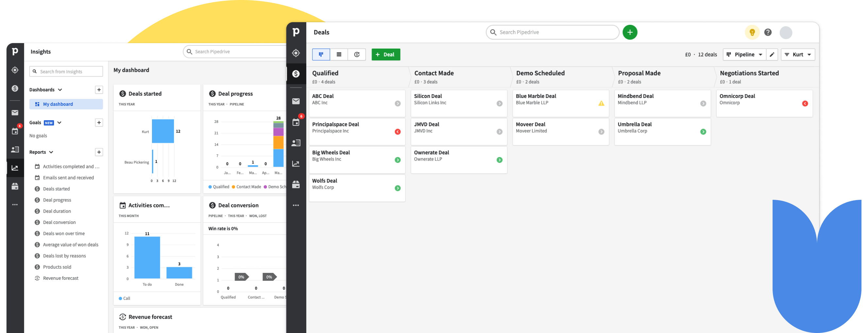
Task: Collapse the Dashboards section
Action: point(60,90)
